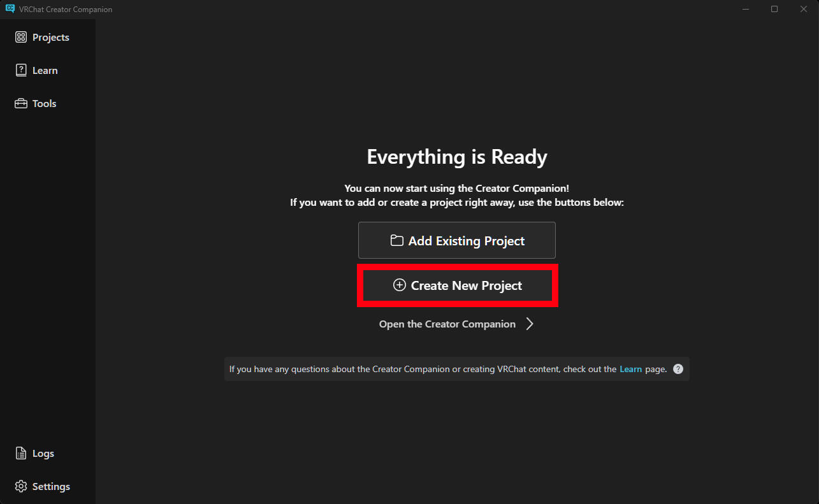Click the Tools toolbox icon

pyautogui.click(x=21, y=104)
